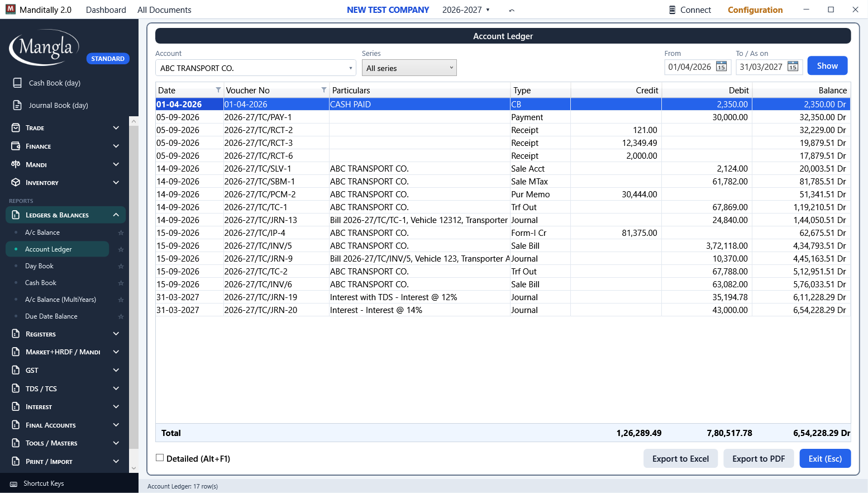This screenshot has height=493, width=868.
Task: Click the Connect icon in the top bar
Action: (x=673, y=10)
